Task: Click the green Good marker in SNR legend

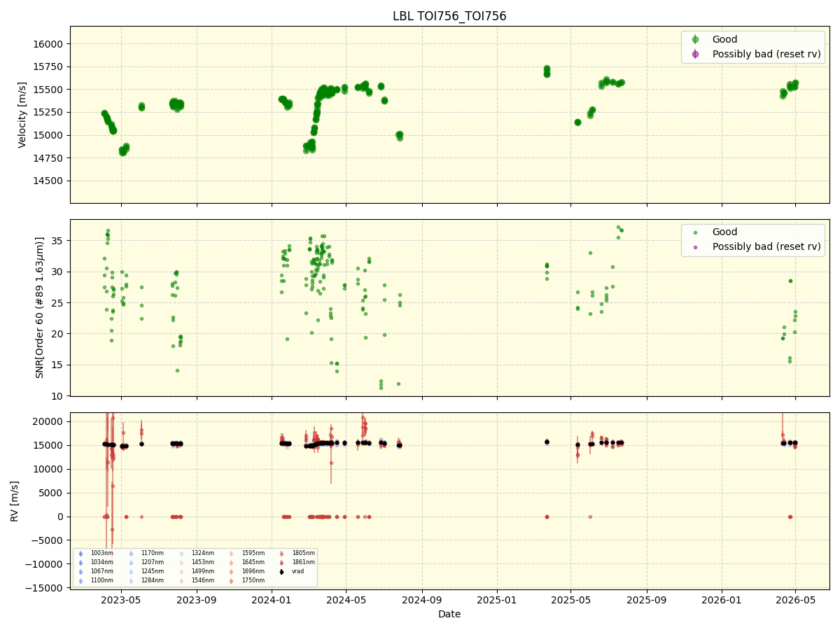Action: (695, 232)
